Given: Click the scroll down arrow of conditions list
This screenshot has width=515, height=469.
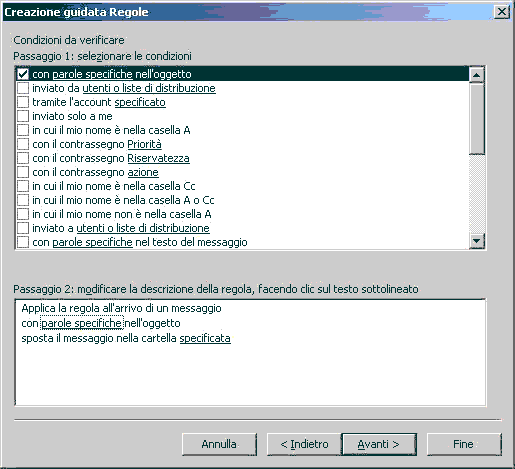Looking at the screenshot, I should coord(477,241).
